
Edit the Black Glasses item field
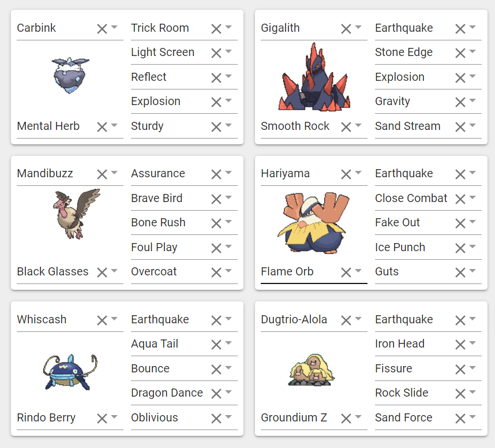click(x=70, y=272)
